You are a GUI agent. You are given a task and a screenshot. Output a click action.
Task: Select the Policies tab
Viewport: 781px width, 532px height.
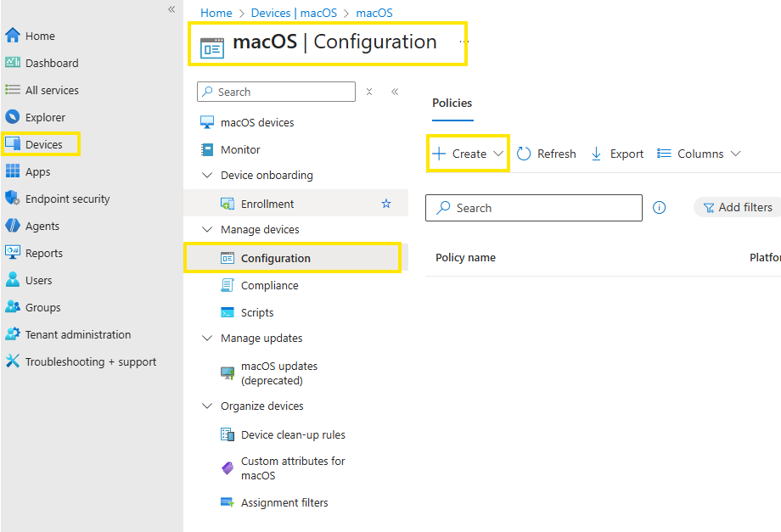[452, 103]
